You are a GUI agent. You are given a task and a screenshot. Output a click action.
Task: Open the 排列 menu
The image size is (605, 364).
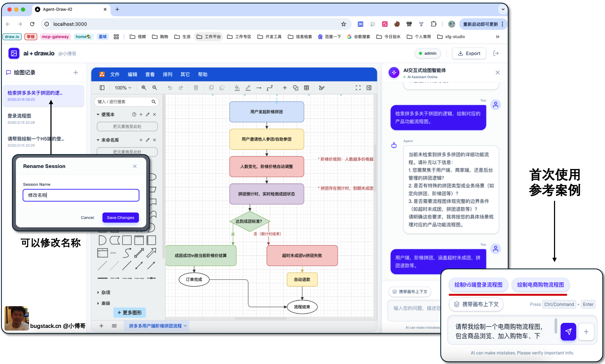[x=167, y=75]
